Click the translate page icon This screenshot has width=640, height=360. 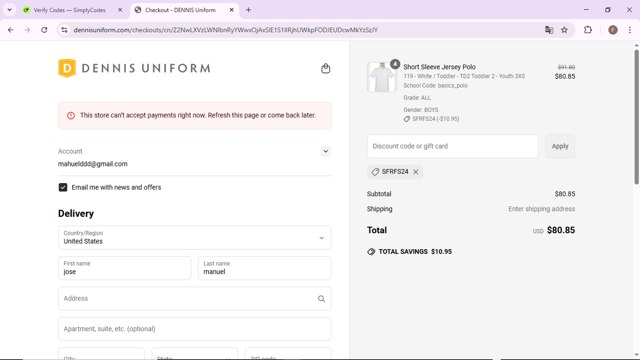[x=549, y=30]
